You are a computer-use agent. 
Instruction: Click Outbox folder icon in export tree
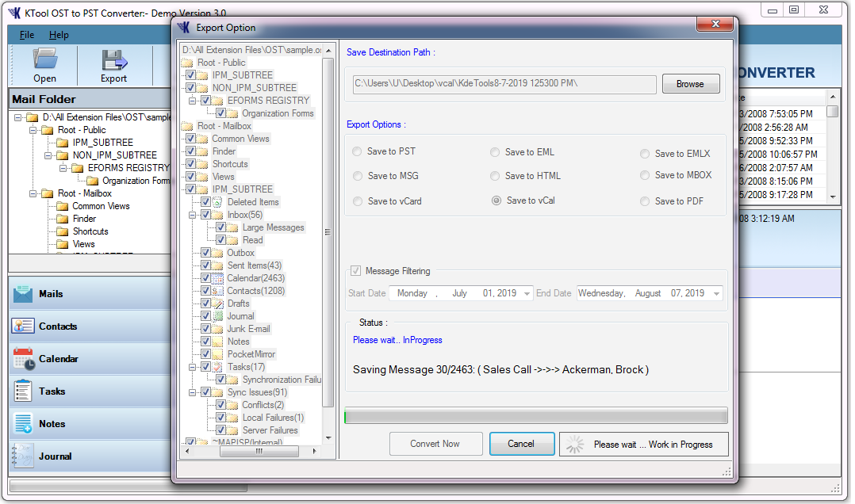[x=217, y=253]
